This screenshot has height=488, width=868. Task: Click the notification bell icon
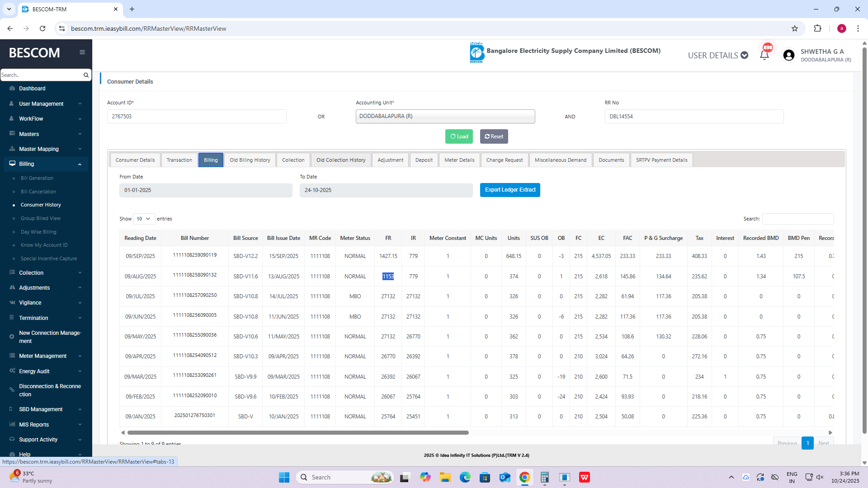pyautogui.click(x=764, y=55)
